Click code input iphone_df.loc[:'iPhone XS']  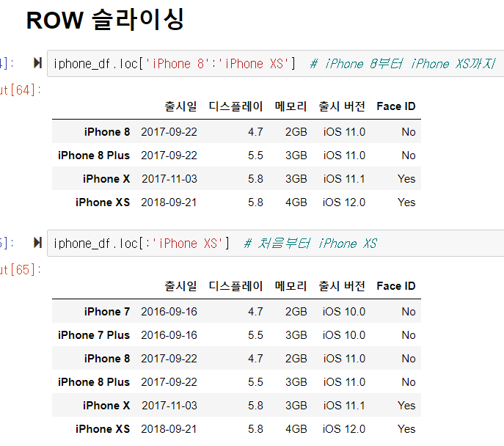[x=275, y=243]
